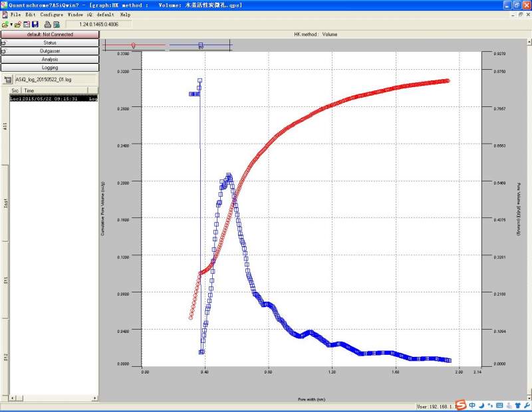Click the blue square legend marker

(x=201, y=45)
